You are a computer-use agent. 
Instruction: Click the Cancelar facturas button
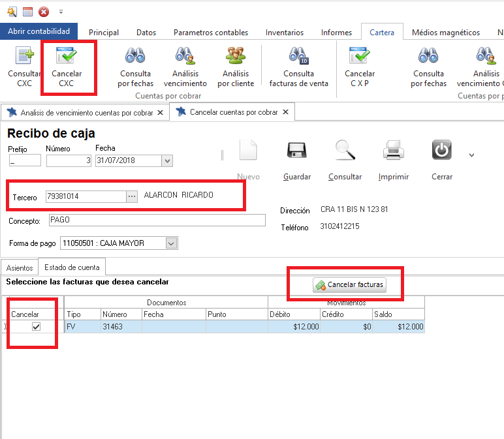349,285
